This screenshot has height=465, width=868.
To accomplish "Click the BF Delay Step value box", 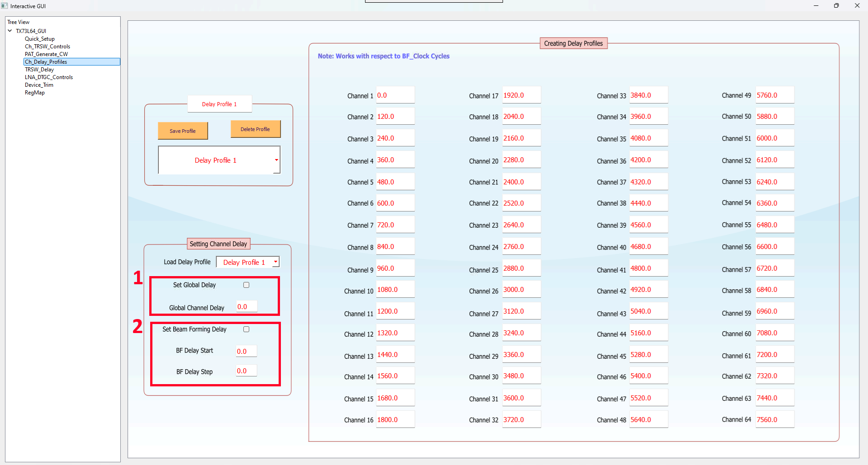I will pyautogui.click(x=247, y=371).
